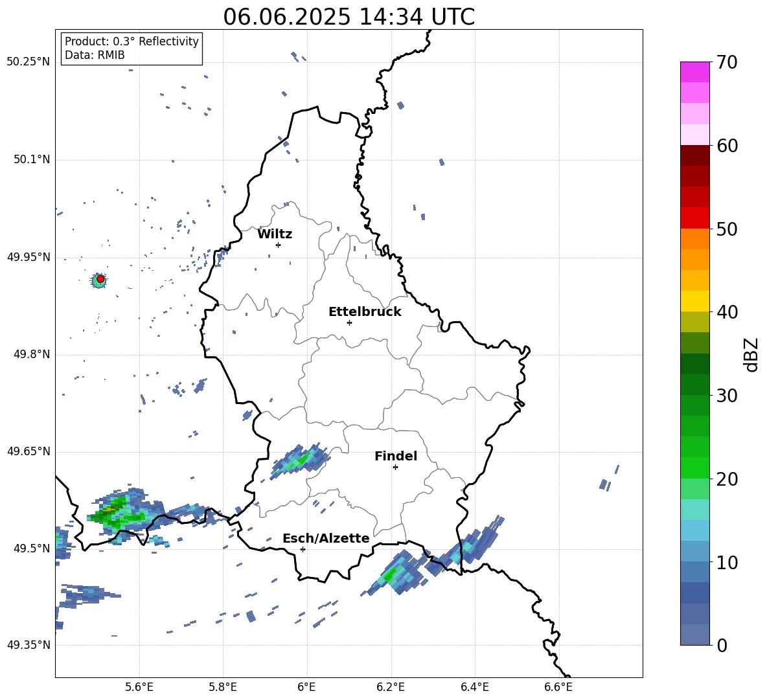The width and height of the screenshot is (767, 700).
Task: Click the colorbar tick value 60
Action: (727, 146)
